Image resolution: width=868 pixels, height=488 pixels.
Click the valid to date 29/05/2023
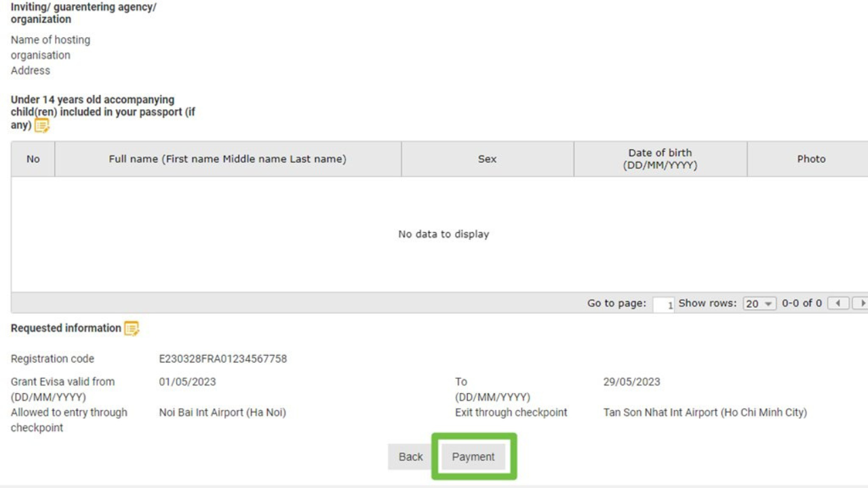pos(631,382)
